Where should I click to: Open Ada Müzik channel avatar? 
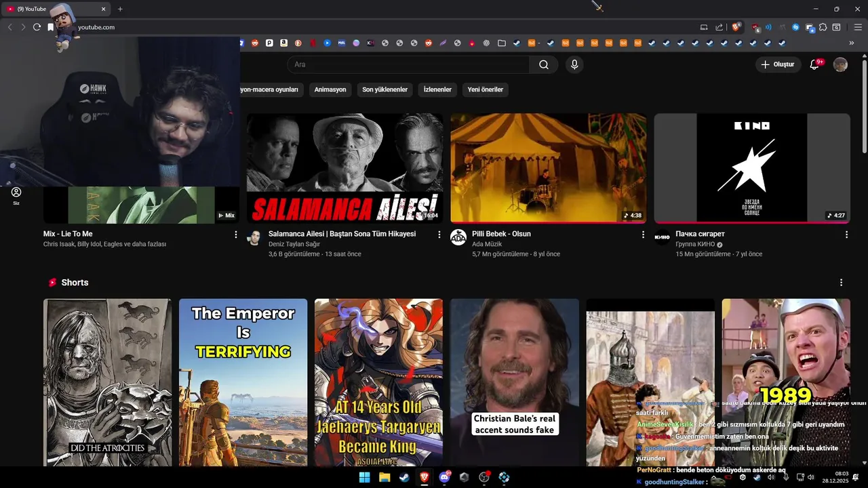coord(458,237)
